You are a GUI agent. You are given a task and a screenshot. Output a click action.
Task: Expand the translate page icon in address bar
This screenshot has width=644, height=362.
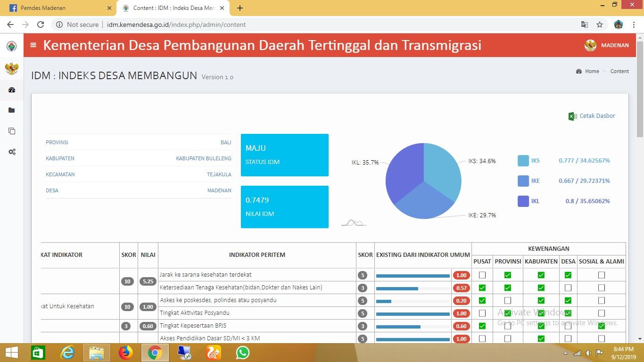(584, 25)
